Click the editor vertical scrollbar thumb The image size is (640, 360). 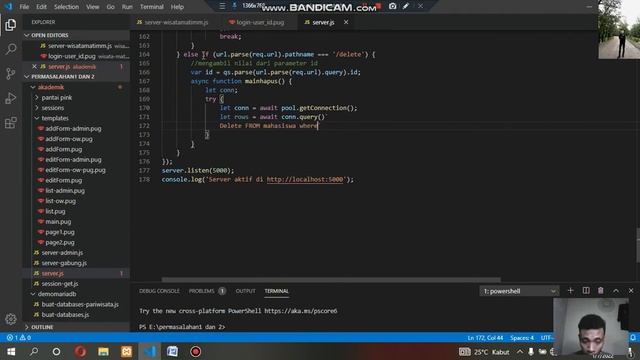[637, 245]
